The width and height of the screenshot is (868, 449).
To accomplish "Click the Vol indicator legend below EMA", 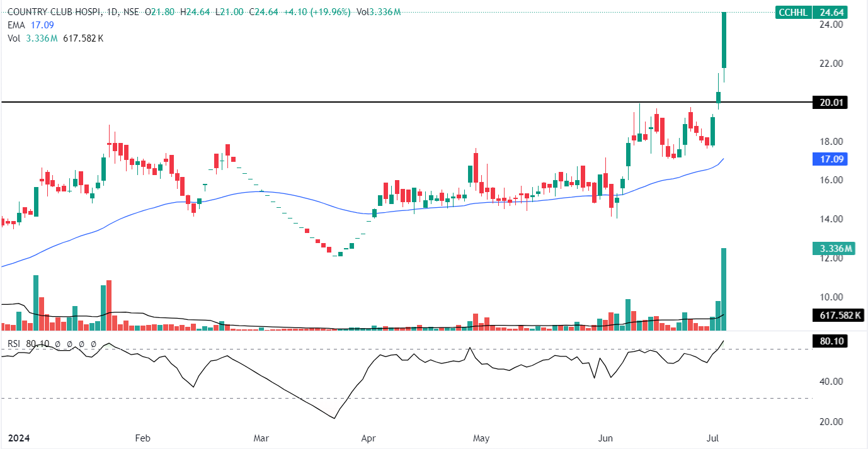I will click(14, 38).
